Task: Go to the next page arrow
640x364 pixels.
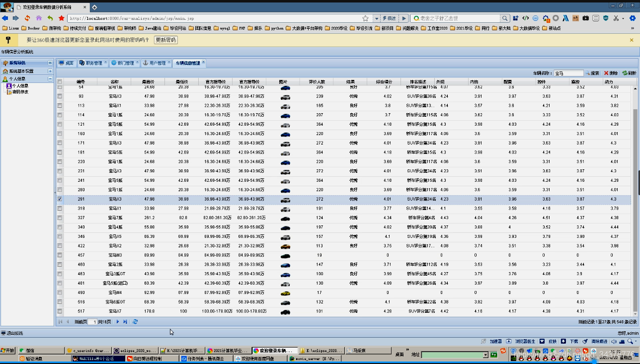Action: pos(118,322)
